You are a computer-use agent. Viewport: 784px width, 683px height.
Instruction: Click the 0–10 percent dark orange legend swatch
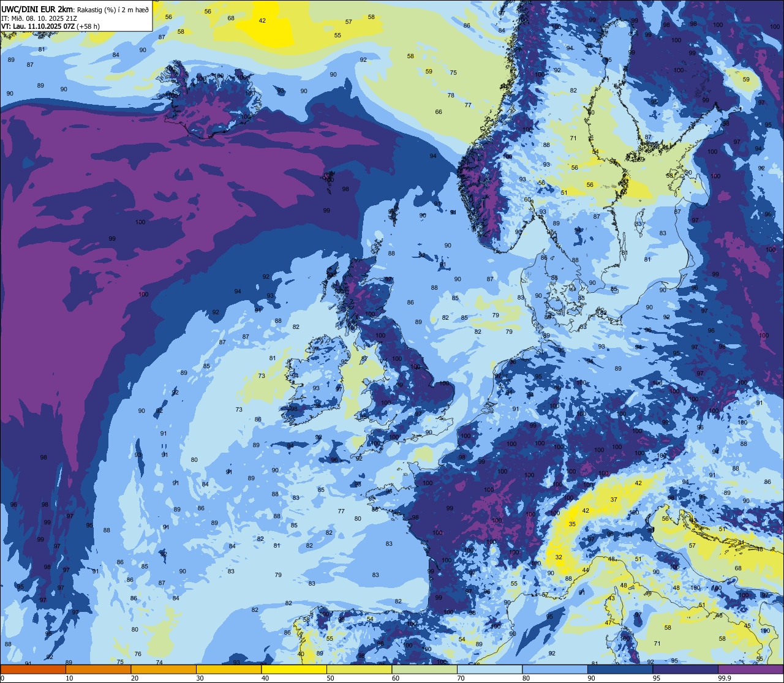33,669
